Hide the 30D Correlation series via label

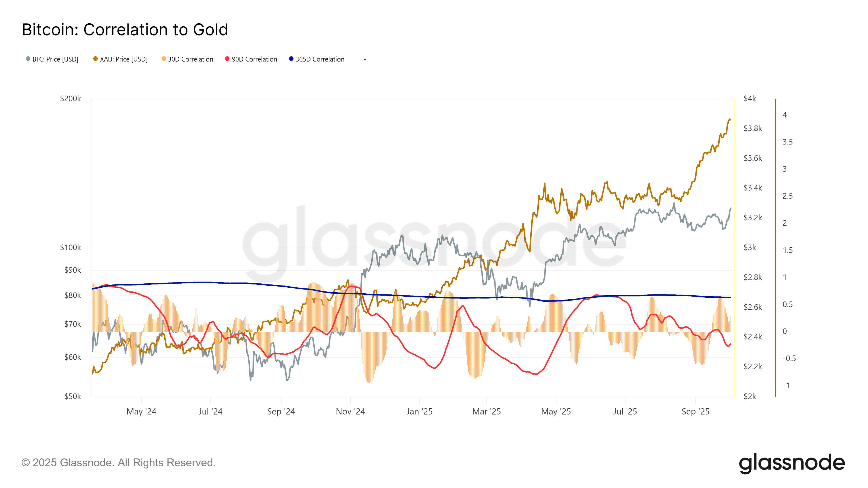pyautogui.click(x=190, y=59)
